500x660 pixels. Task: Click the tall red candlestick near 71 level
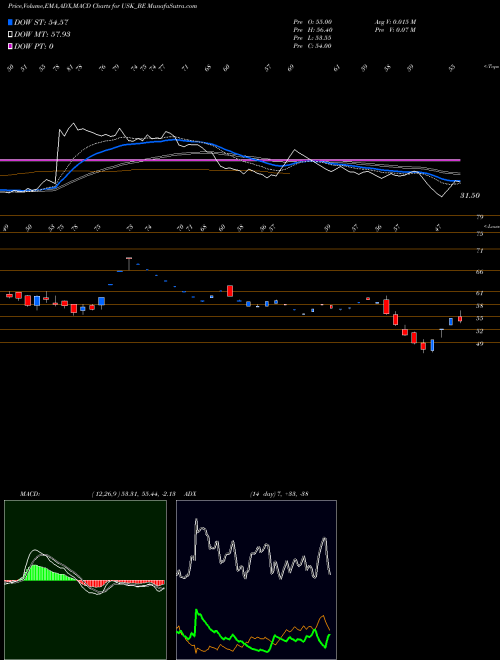[x=129, y=263]
